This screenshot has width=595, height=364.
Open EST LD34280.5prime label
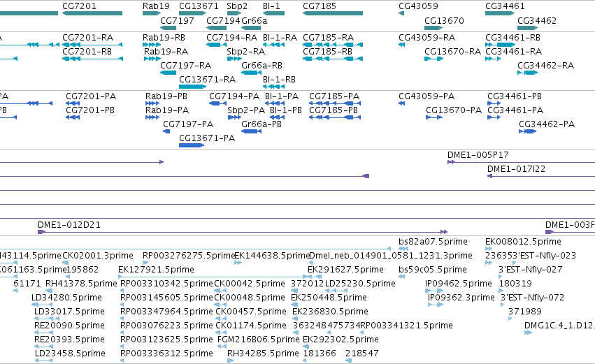[67, 298]
